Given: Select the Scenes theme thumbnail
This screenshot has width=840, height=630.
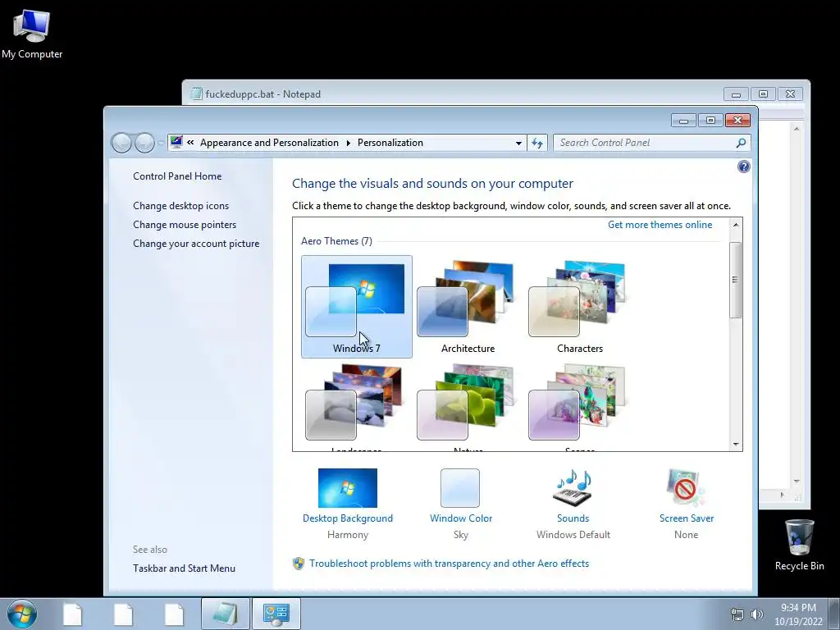Looking at the screenshot, I should tap(577, 403).
